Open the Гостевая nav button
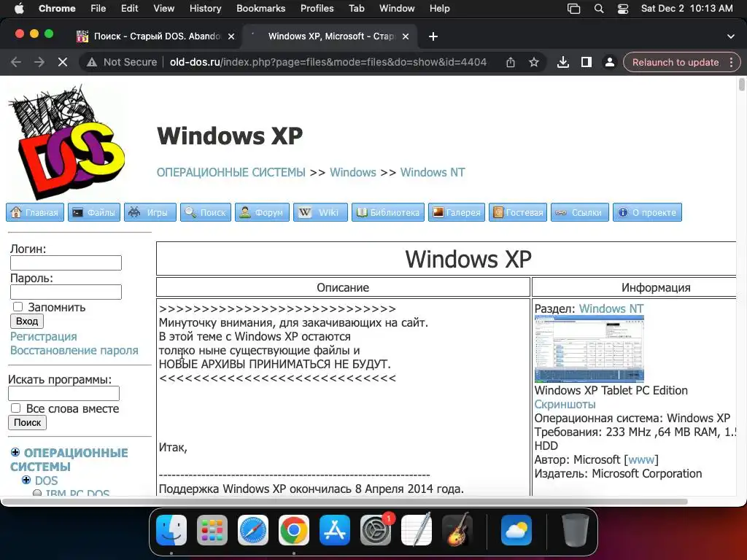 pyautogui.click(x=518, y=212)
